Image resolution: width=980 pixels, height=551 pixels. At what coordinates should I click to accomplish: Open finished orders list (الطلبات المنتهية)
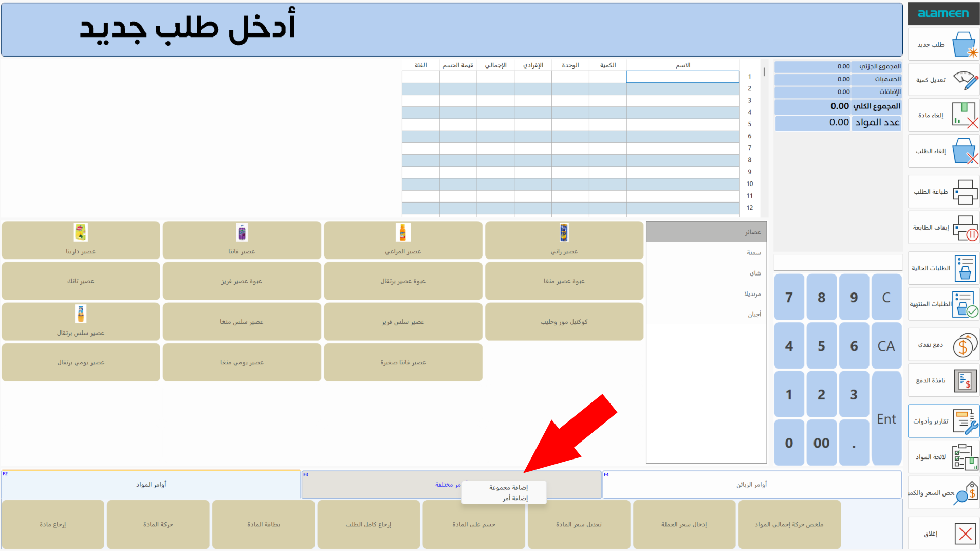[x=943, y=304]
